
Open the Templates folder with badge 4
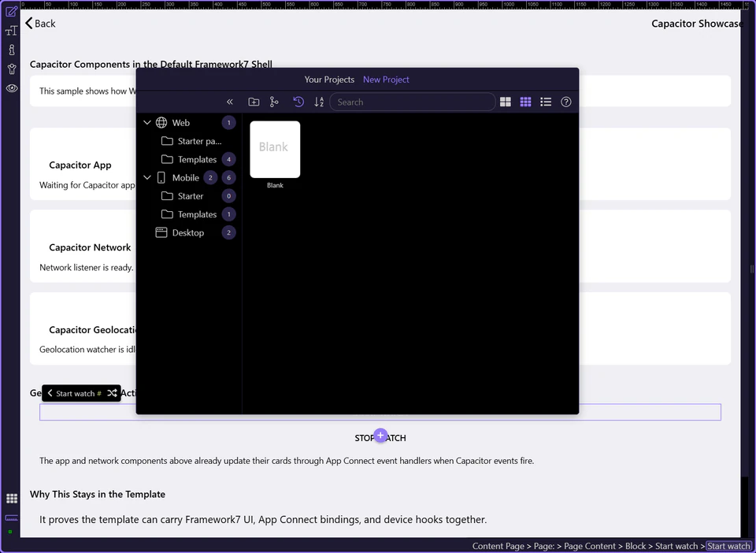coord(189,159)
